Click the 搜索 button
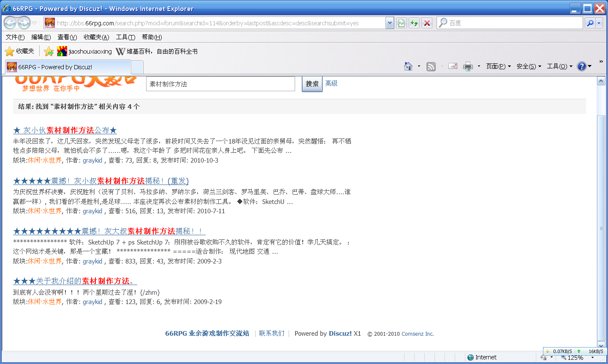This screenshot has height=364, width=608. [x=312, y=84]
